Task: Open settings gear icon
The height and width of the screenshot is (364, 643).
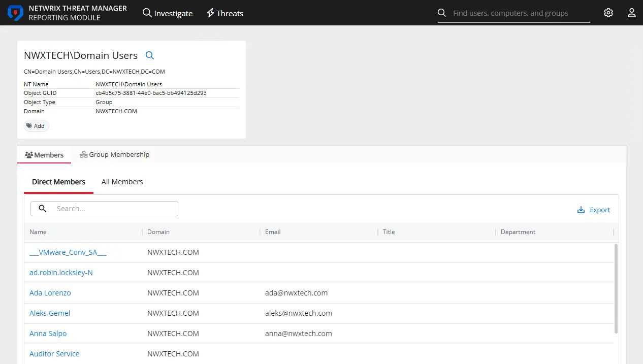Action: (x=608, y=13)
